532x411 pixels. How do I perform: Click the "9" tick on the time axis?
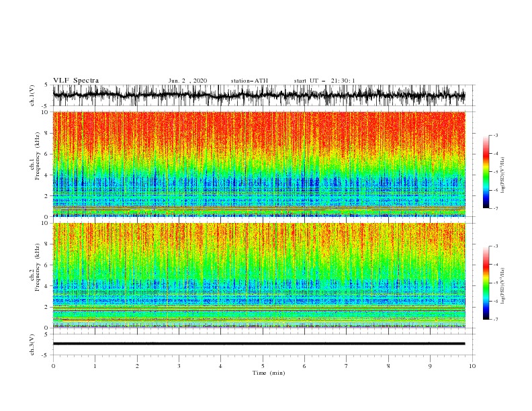tap(430, 366)
